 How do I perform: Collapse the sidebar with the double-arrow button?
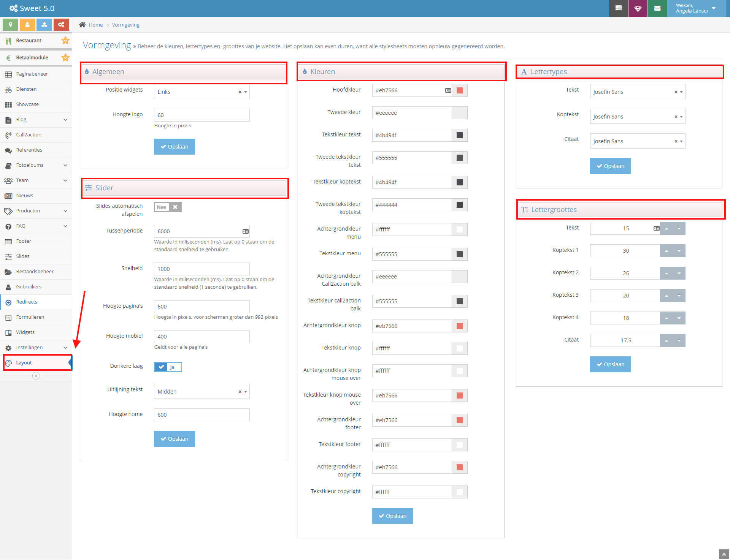click(36, 375)
